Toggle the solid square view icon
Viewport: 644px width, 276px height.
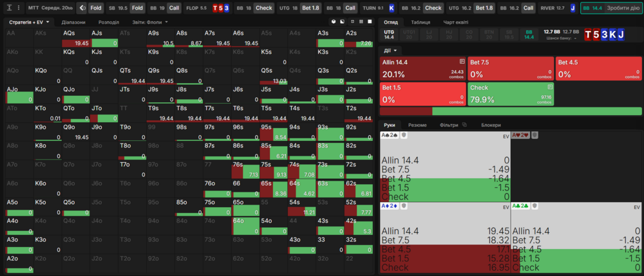369,22
